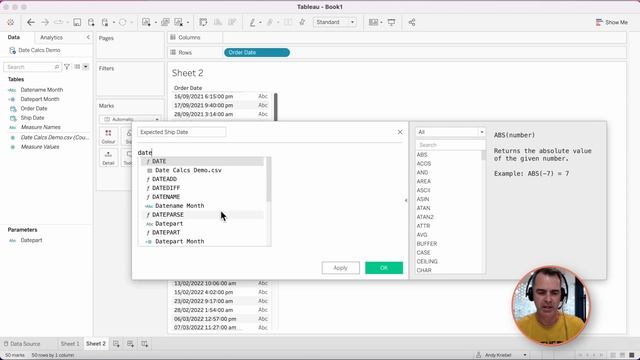Click the autocomplete list scrollbar

[x=269, y=179]
